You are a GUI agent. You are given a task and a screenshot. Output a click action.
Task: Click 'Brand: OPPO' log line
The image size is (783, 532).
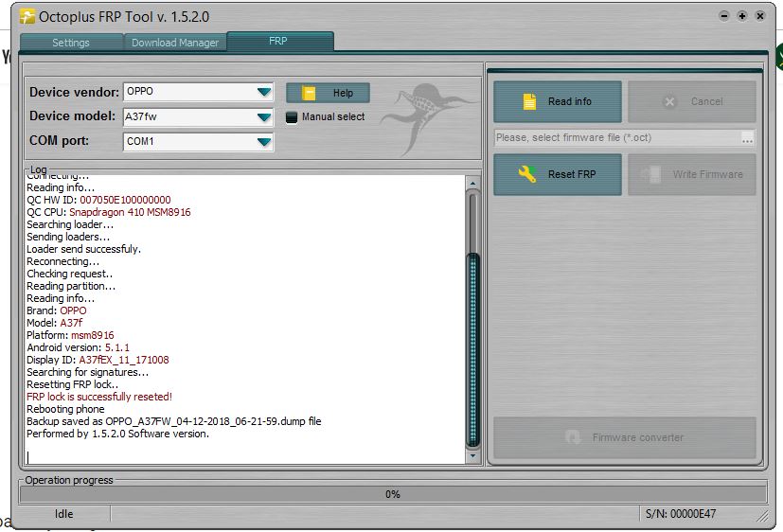(x=57, y=310)
